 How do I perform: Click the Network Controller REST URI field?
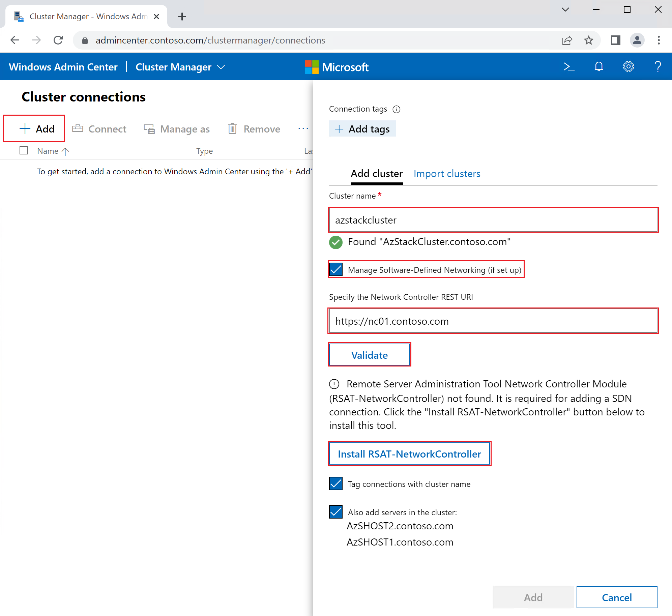(493, 321)
